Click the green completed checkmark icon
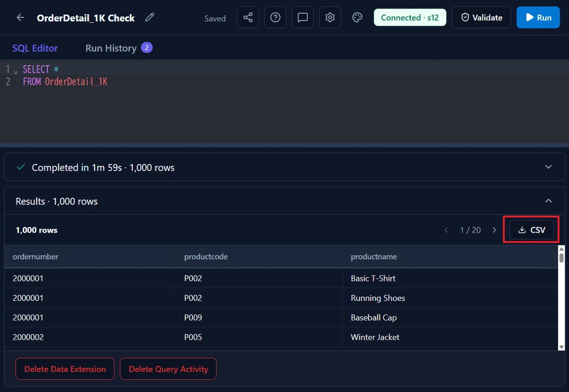569x392 pixels. (20, 167)
